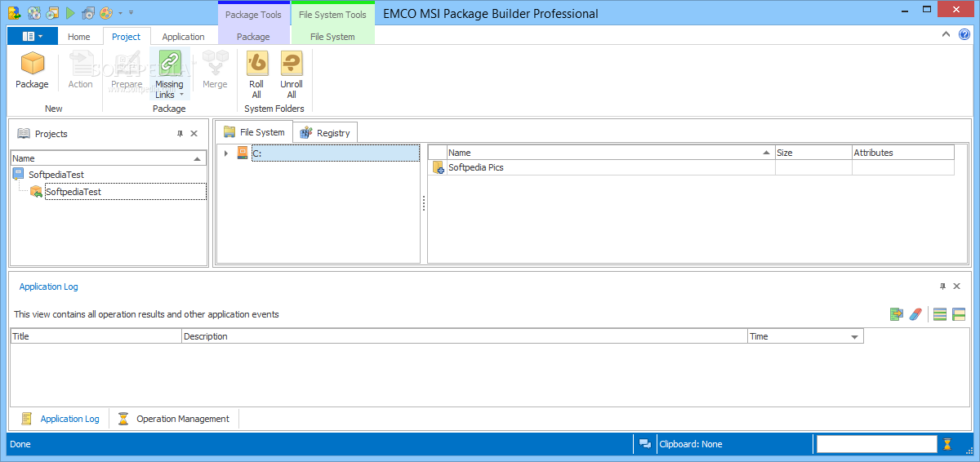The image size is (980, 462).
Task: Collapse the ribbon with the caret icon
Action: click(x=946, y=34)
